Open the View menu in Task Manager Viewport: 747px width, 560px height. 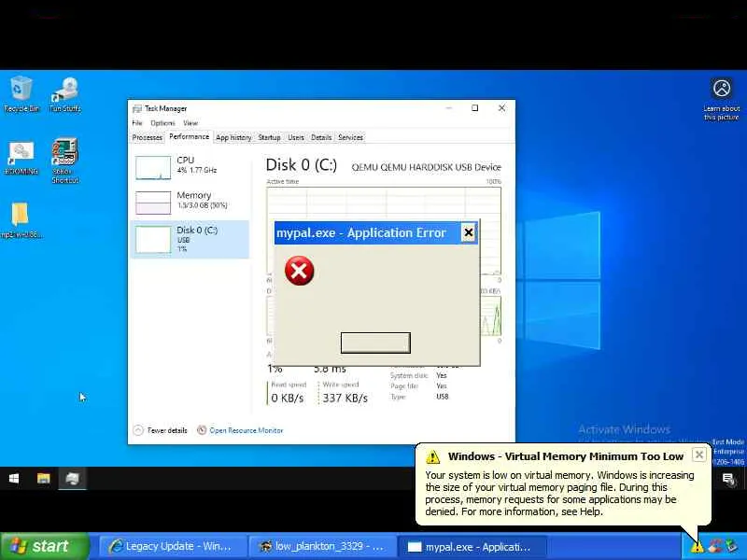pos(190,123)
